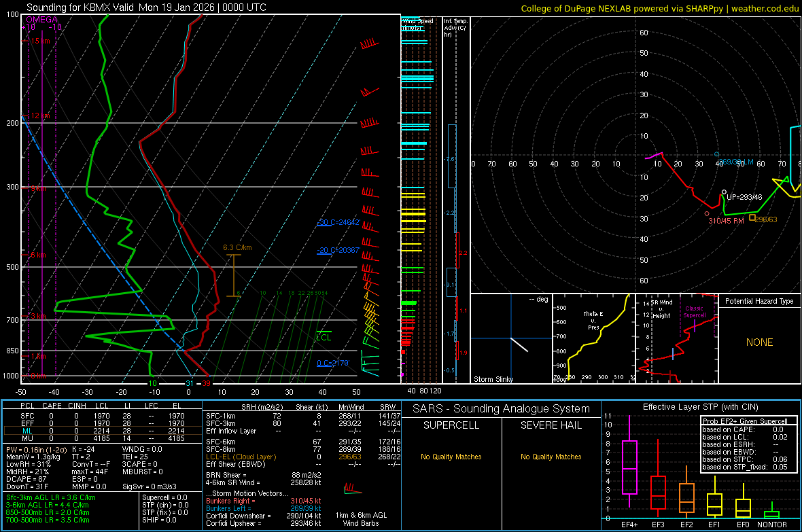Click the 'NONE' hazard type value
802x532 pixels.
pyautogui.click(x=760, y=342)
